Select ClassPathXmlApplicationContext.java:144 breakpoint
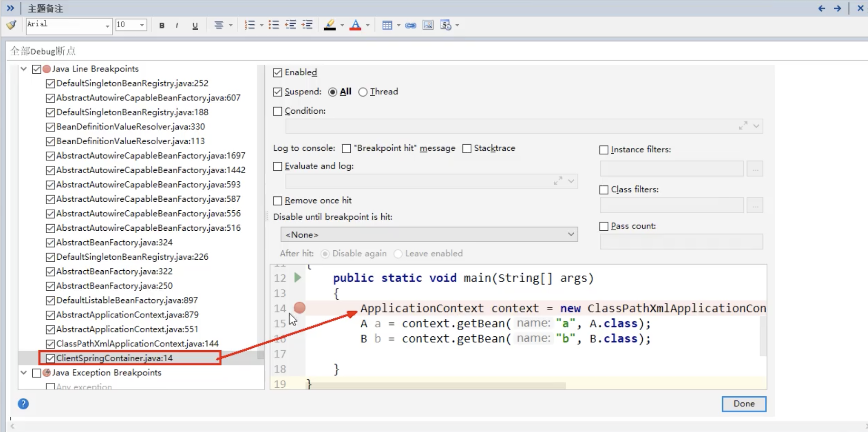This screenshot has height=432, width=868. pos(137,344)
